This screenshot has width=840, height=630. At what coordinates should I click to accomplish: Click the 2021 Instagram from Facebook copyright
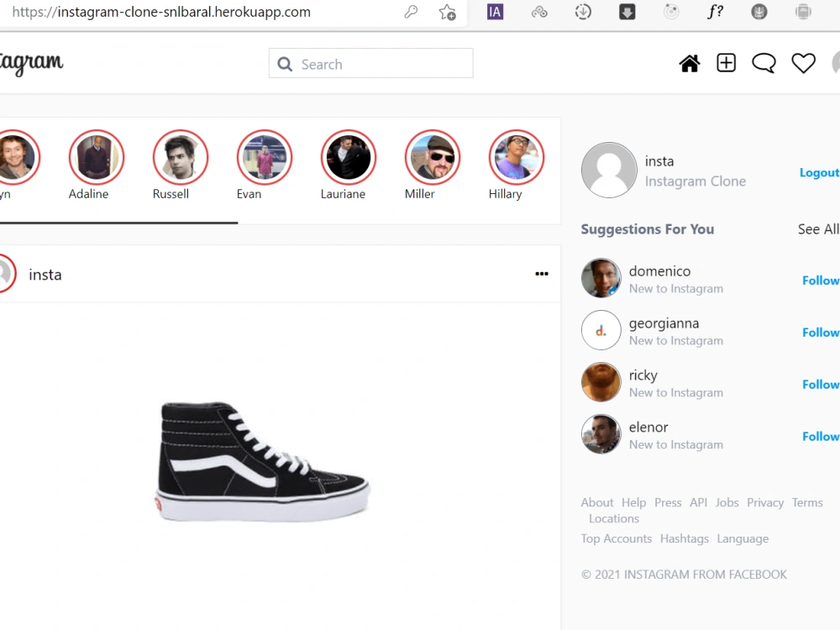click(x=684, y=575)
